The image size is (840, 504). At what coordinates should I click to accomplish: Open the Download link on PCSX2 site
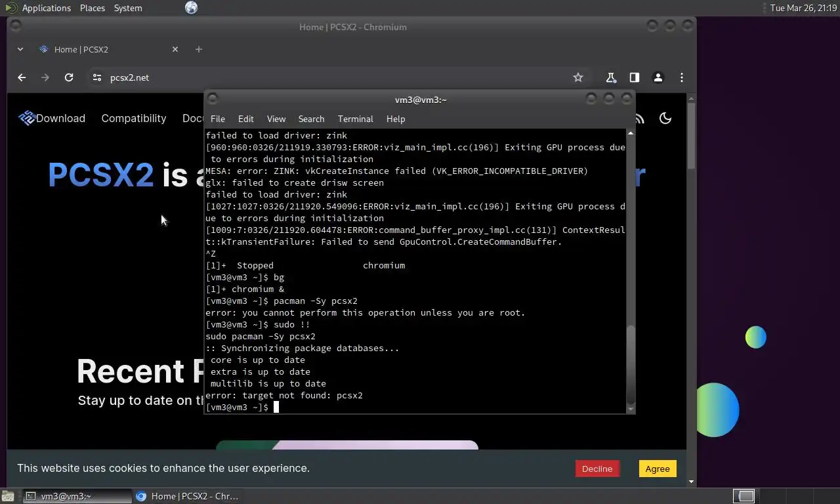click(x=60, y=118)
